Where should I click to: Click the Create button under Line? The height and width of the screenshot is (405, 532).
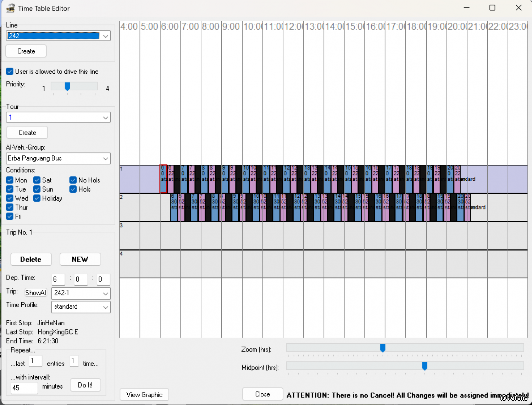(x=26, y=51)
